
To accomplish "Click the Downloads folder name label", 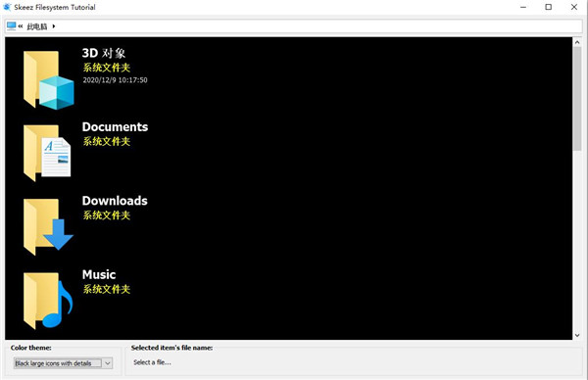I will click(x=115, y=201).
